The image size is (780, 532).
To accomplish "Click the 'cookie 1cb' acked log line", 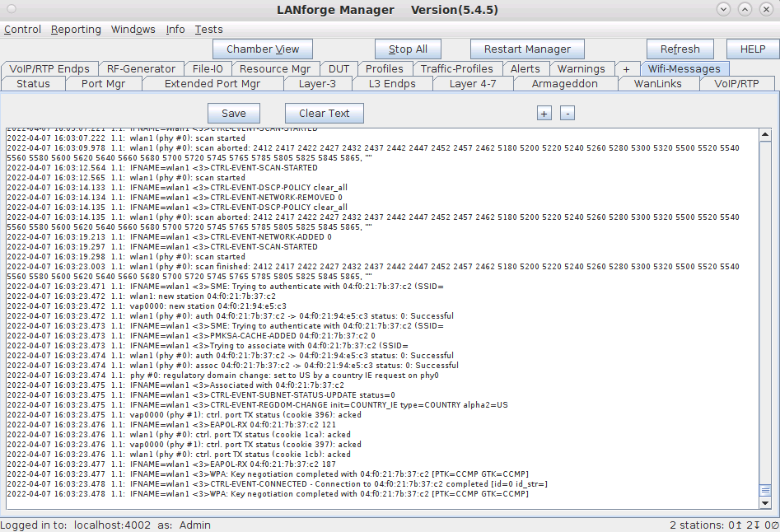I will 179,455.
